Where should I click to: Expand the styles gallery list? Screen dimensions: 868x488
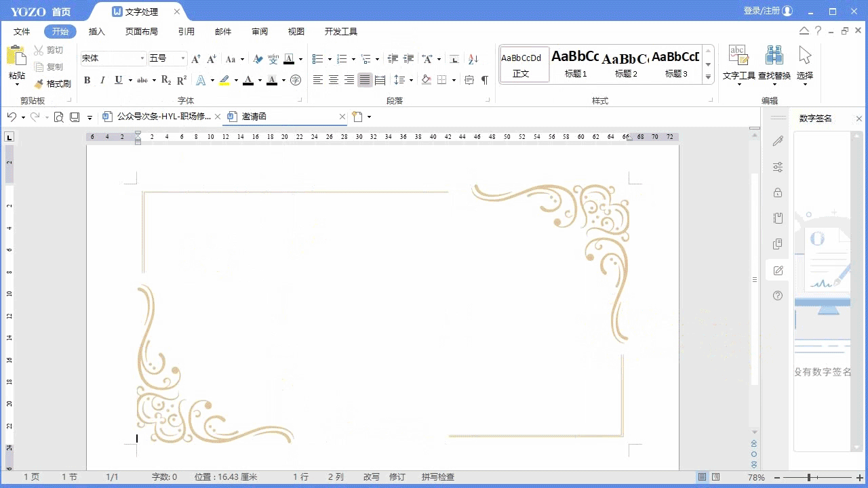click(708, 77)
